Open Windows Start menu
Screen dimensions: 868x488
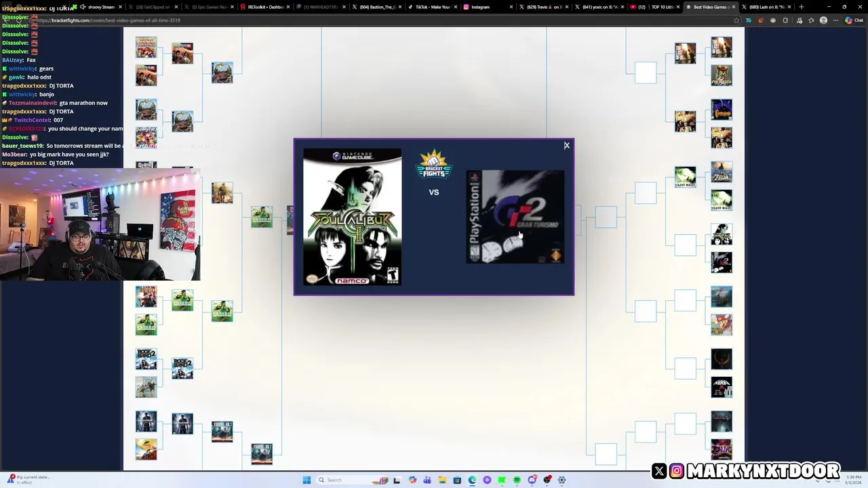tap(307, 480)
